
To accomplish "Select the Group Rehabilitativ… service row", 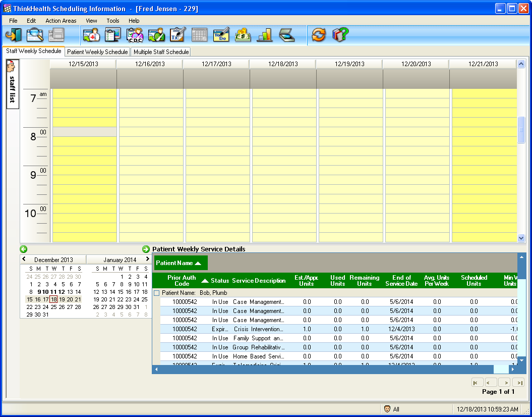I will (x=338, y=347).
